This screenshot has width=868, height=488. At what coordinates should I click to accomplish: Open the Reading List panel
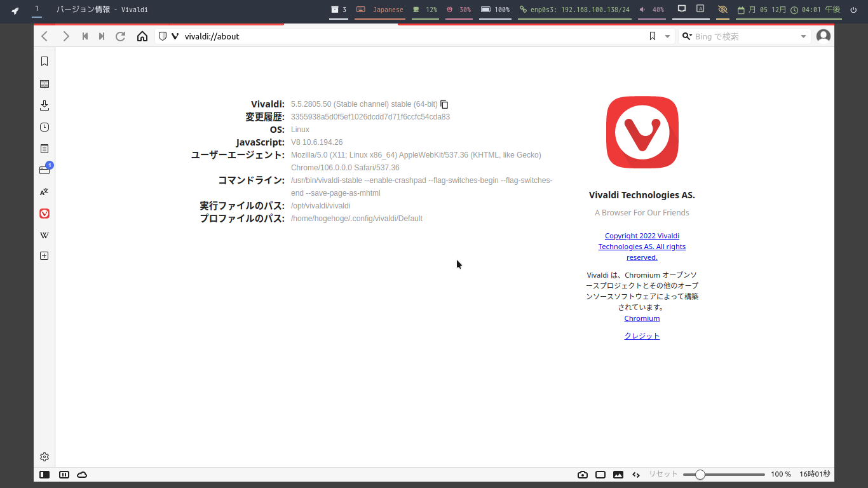pos(44,84)
